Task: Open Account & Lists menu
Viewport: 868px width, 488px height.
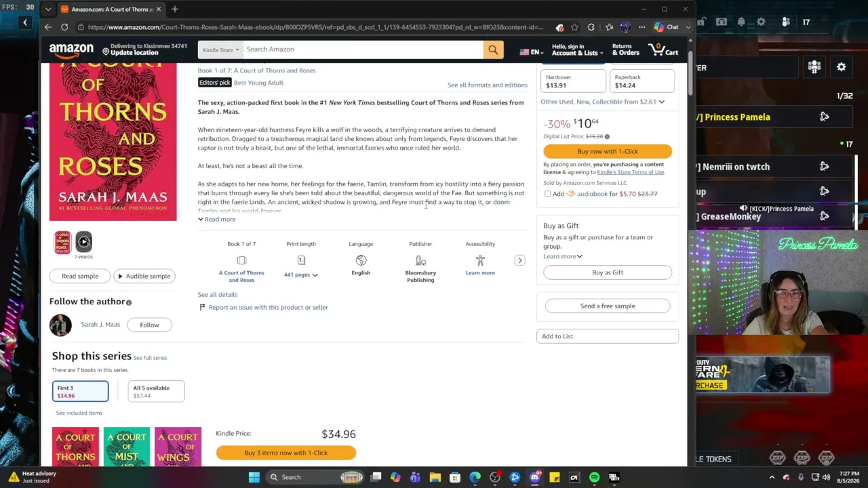Action: pos(577,49)
